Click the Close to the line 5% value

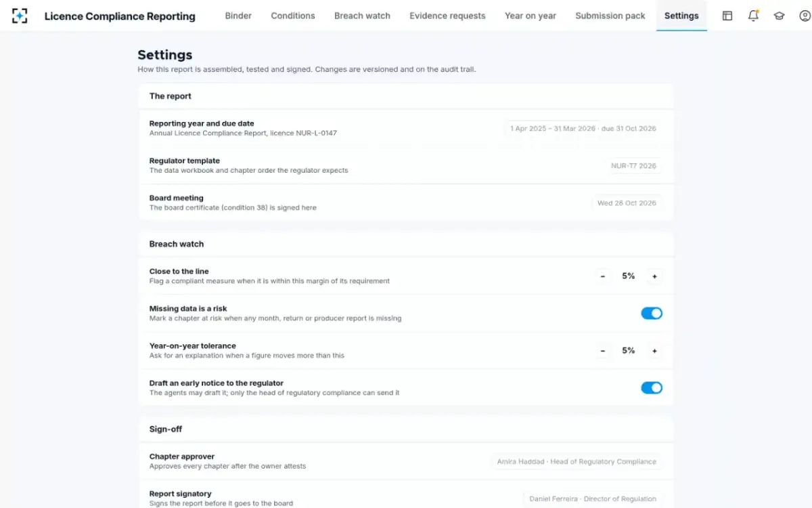point(628,276)
